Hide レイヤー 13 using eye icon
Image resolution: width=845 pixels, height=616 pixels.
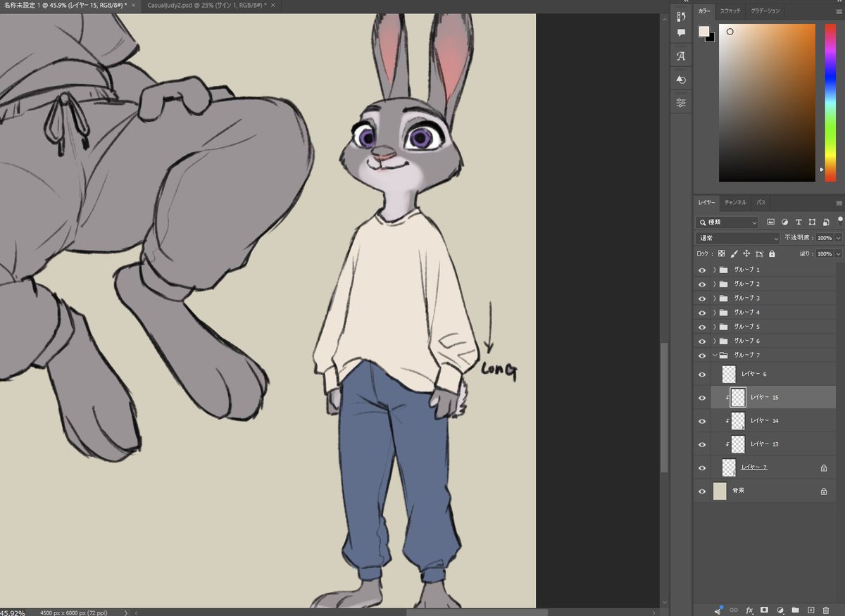[x=701, y=444]
